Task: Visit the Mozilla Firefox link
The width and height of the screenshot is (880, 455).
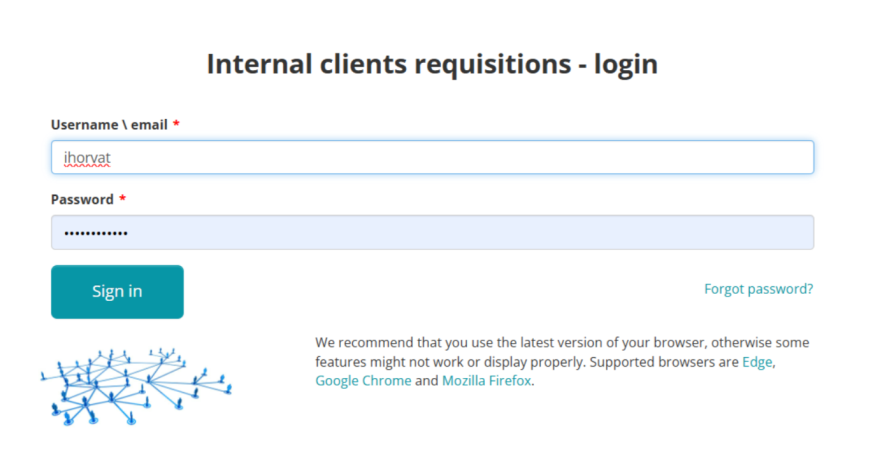Action: pyautogui.click(x=487, y=381)
